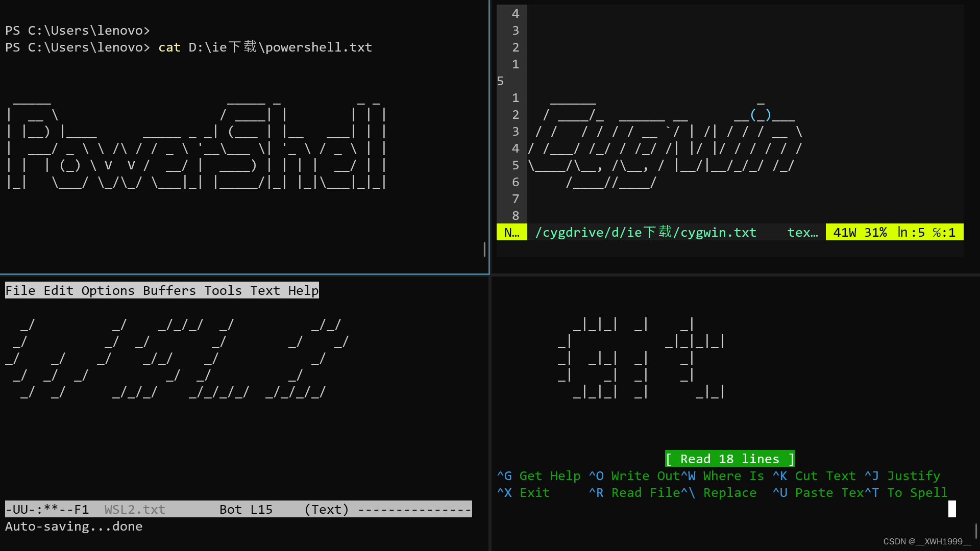
Task: Click the current line number 5 in vim gutter
Action: point(500,81)
